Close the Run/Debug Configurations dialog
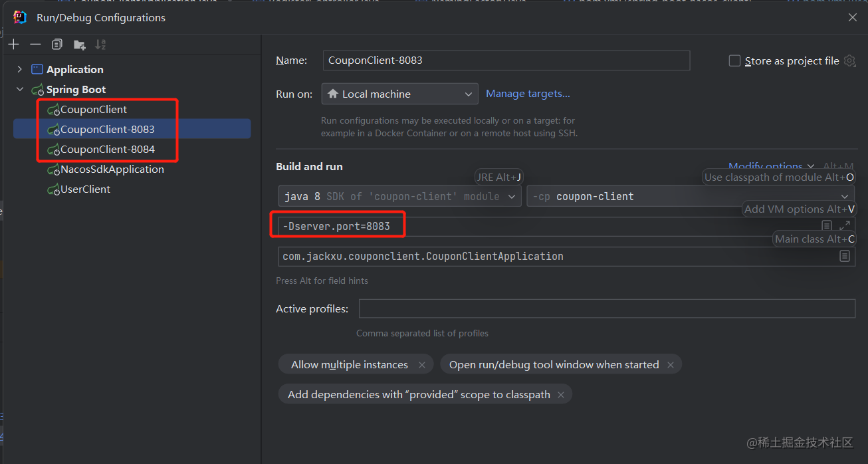The image size is (868, 464). [x=853, y=17]
